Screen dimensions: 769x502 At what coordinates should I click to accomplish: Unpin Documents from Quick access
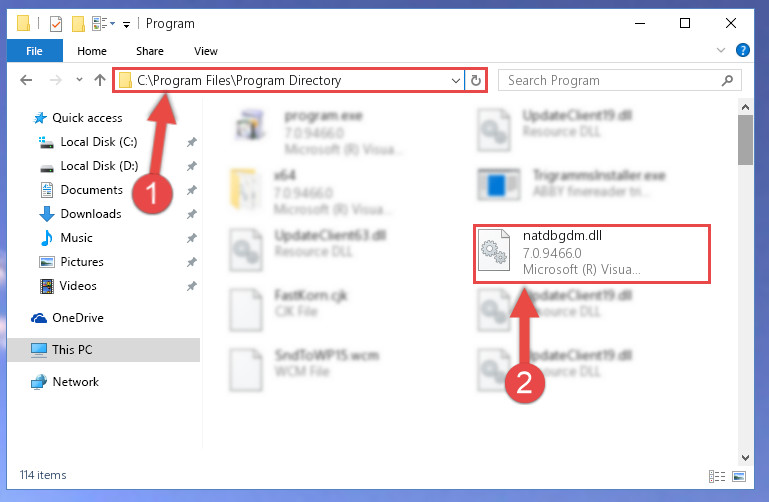pyautogui.click(x=191, y=190)
